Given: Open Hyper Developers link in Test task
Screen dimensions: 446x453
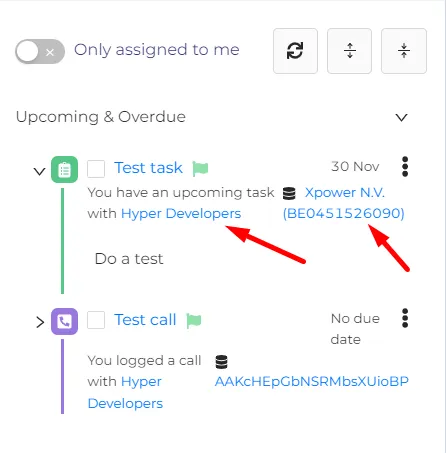Looking at the screenshot, I should coord(181,214).
